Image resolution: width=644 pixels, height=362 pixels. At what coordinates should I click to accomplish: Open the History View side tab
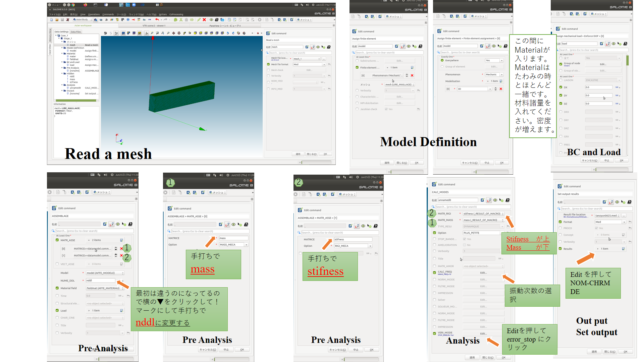coord(50,36)
